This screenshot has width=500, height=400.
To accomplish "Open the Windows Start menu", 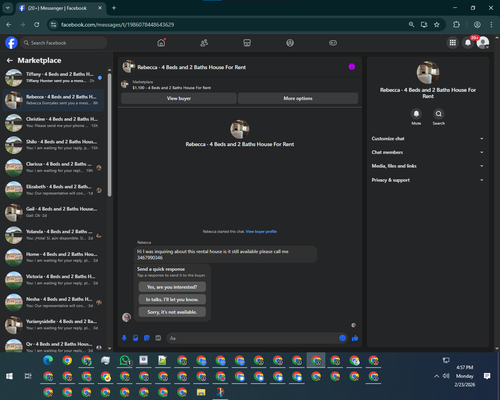I will tap(9, 376).
